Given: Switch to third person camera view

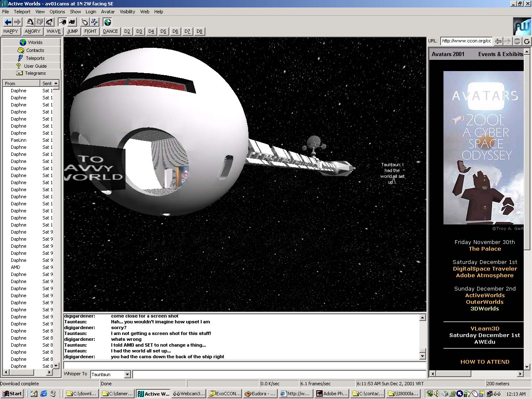Looking at the screenshot, I should click(72, 22).
